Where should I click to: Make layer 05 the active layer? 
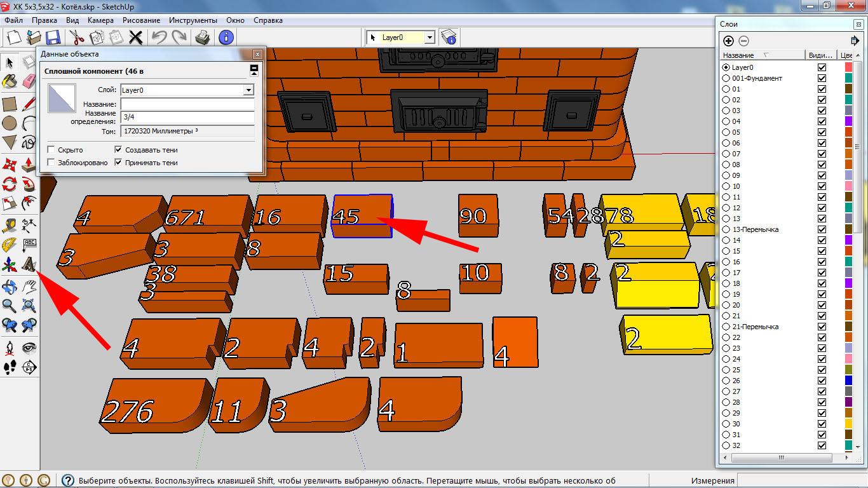coord(726,132)
